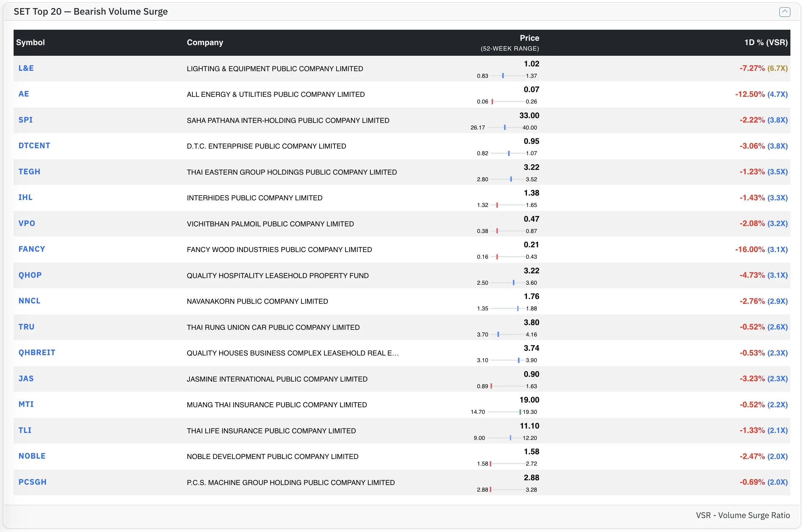Select THAI EASTERN GROUP HOLDINGS company name
This screenshot has height=532, width=804.
click(x=292, y=172)
